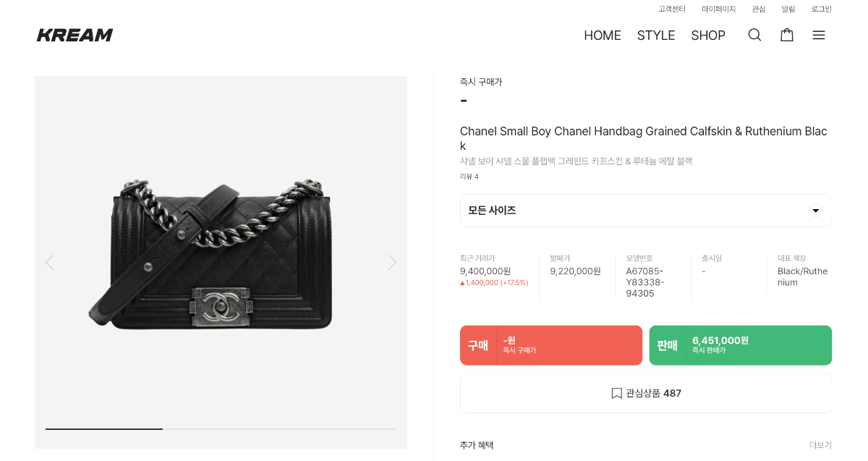Show the previous product image
The image size is (868, 461).
click(x=49, y=262)
